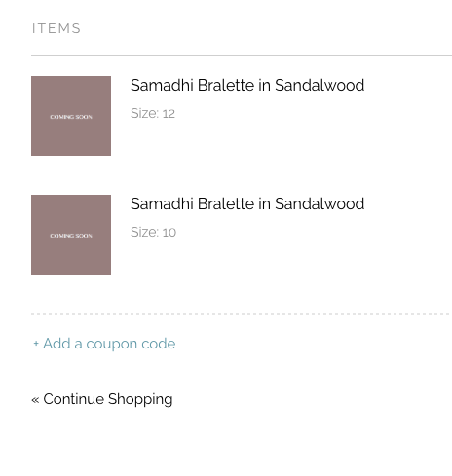The image size is (452, 476).
Task: Open the Add a coupon code link
Action: [x=104, y=344]
